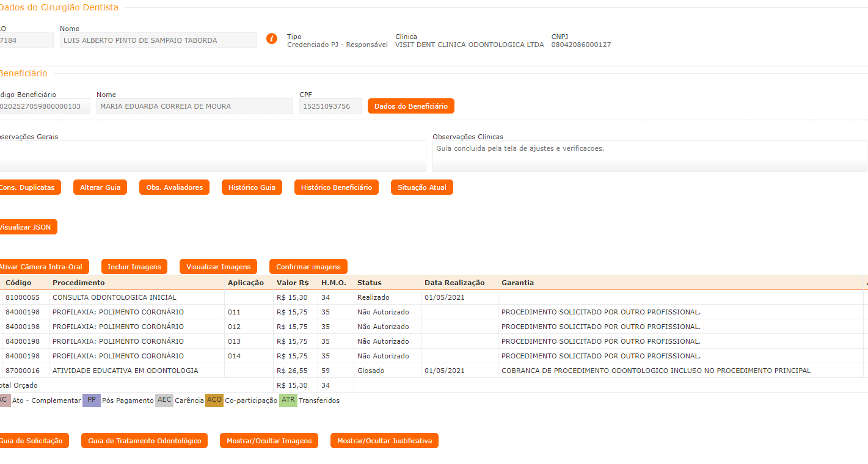
Task: Click the green ATR Transferidos swatch
Action: click(288, 400)
